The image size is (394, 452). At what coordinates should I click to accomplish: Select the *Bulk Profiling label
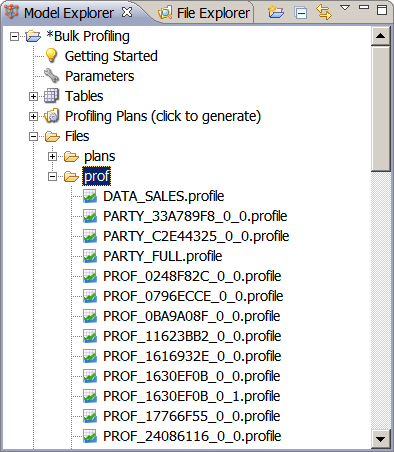[88, 36]
